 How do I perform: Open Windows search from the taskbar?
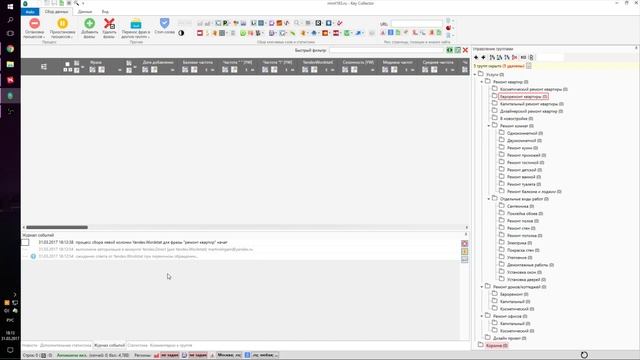pos(10,20)
